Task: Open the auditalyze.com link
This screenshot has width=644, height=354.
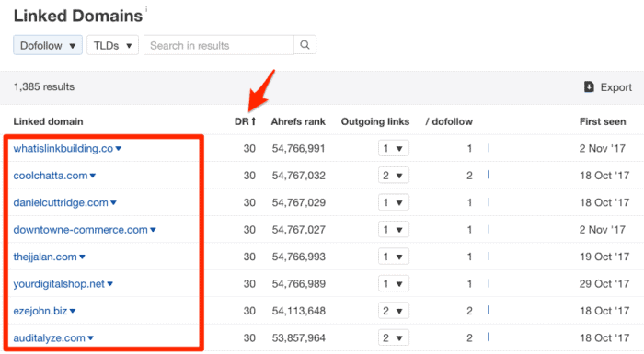Action: [49, 338]
